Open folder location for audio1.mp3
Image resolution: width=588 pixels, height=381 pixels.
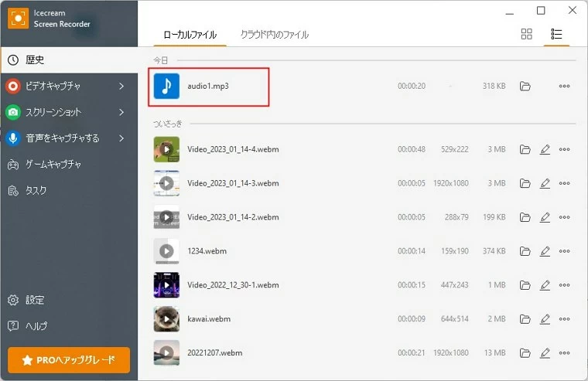pos(525,86)
